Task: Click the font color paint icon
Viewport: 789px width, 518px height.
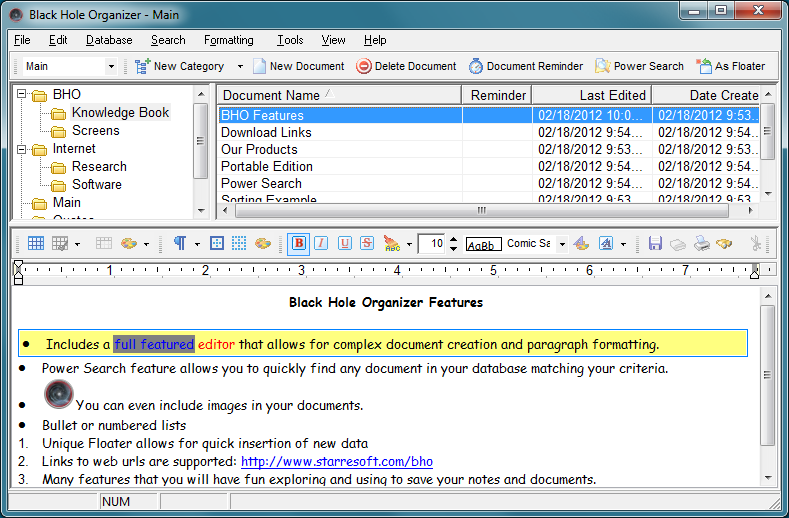Action: point(581,244)
